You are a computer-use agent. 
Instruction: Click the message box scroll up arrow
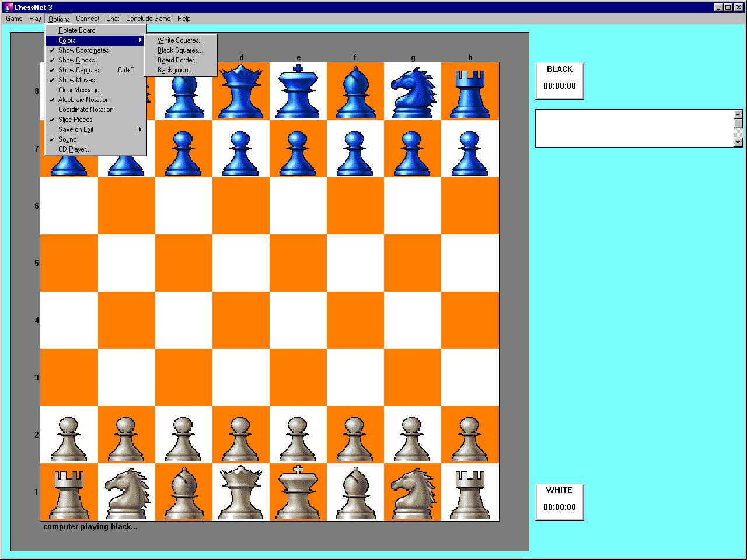click(x=738, y=114)
